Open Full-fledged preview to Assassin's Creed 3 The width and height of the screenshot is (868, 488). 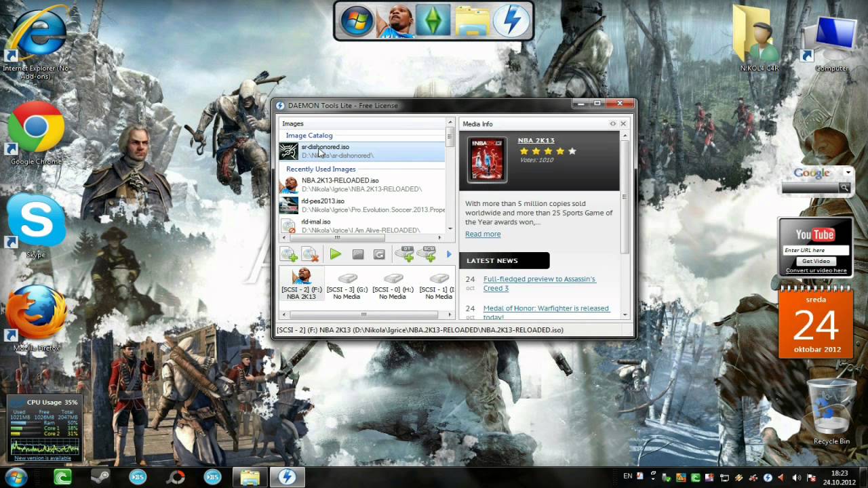(539, 283)
